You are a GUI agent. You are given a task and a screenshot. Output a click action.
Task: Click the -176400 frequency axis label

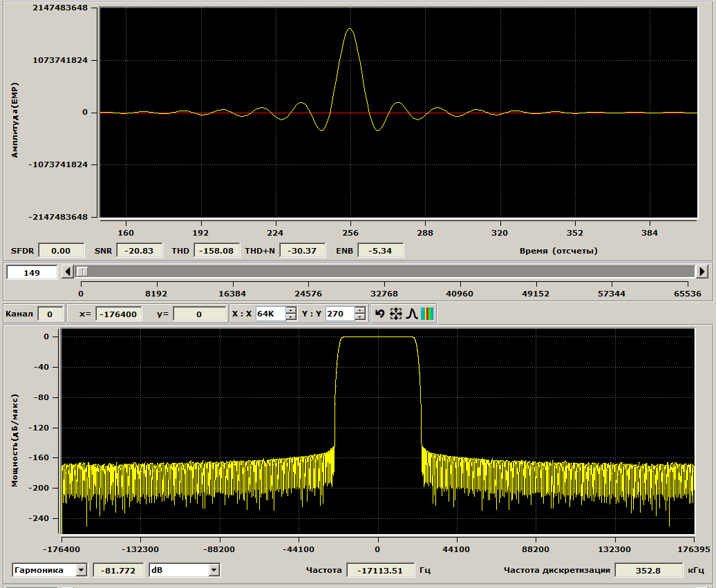tap(62, 549)
